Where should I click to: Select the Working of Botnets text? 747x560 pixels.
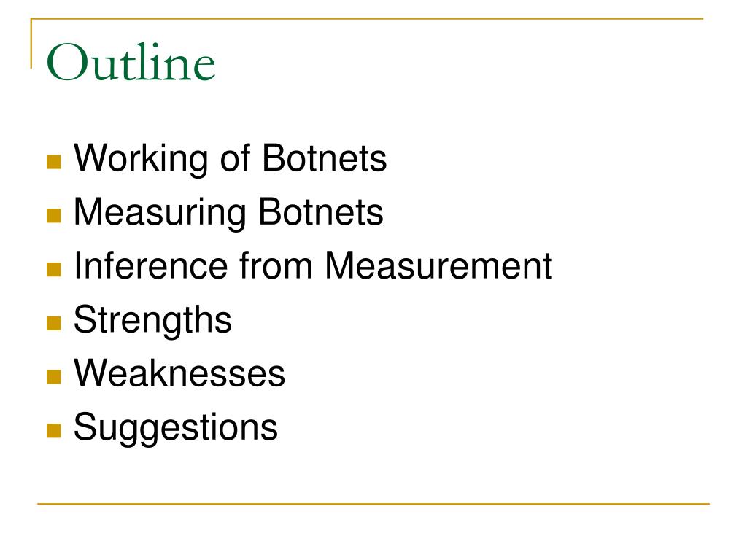click(x=230, y=159)
